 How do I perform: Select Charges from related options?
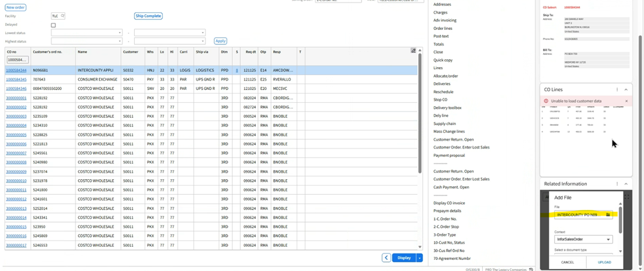point(440,12)
